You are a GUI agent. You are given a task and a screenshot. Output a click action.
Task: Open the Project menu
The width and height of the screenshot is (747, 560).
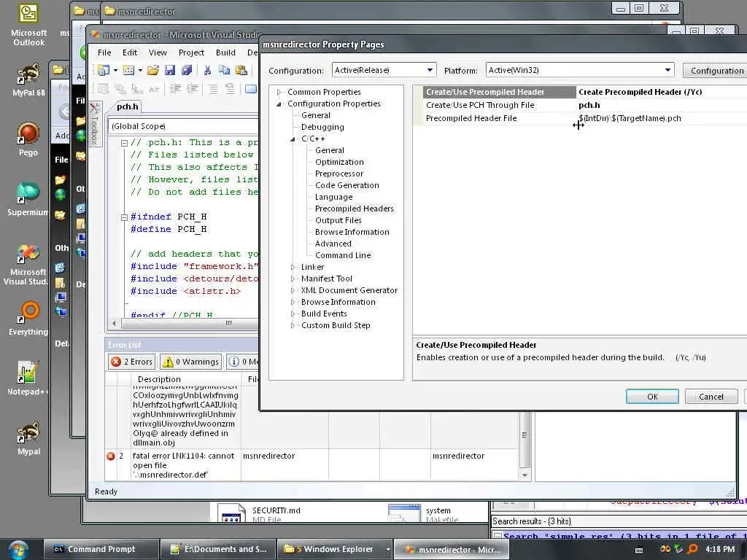click(192, 52)
